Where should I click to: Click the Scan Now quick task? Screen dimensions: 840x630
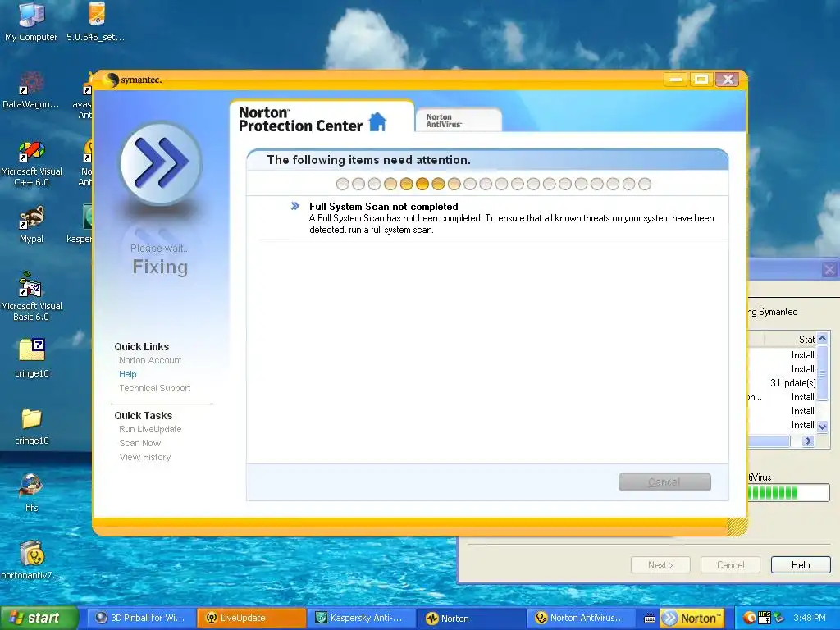[139, 443]
